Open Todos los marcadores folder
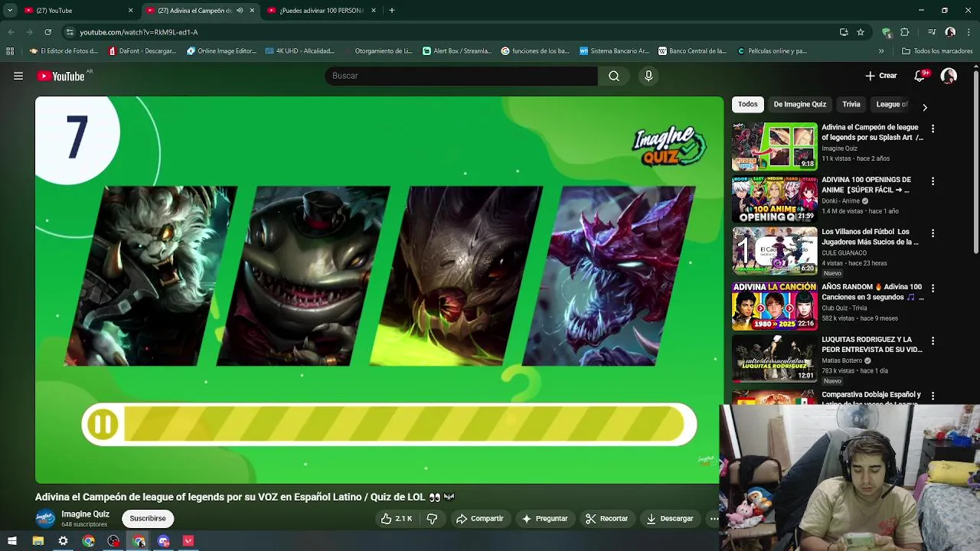980x551 pixels. point(937,51)
